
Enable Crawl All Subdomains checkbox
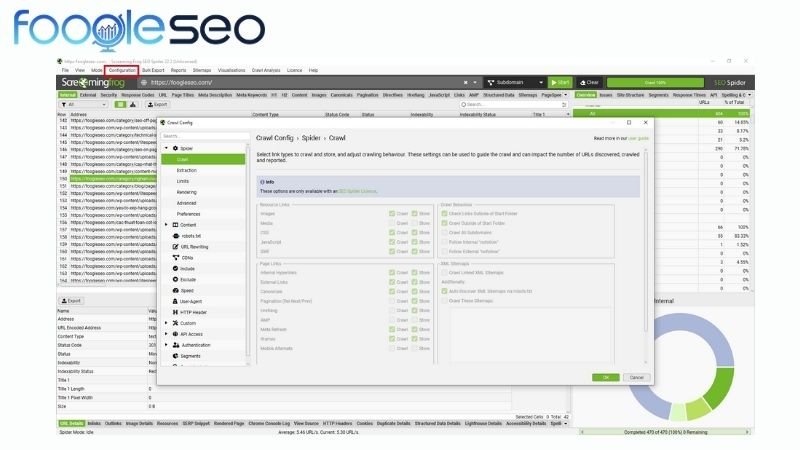coord(444,233)
